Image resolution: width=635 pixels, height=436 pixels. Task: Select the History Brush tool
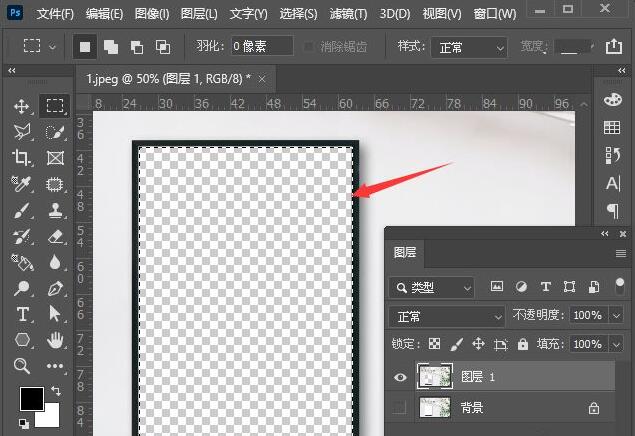pos(21,237)
